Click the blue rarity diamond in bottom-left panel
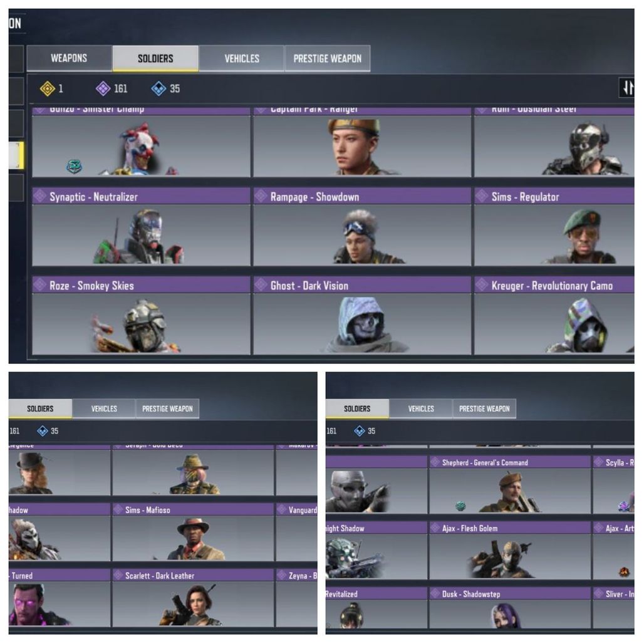644x644 pixels. (43, 431)
